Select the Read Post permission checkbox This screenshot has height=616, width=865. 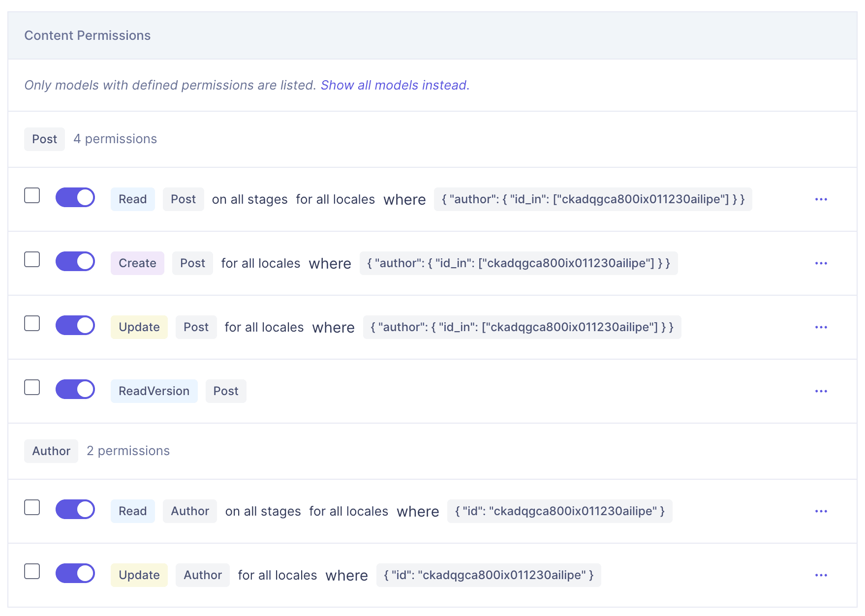point(32,195)
